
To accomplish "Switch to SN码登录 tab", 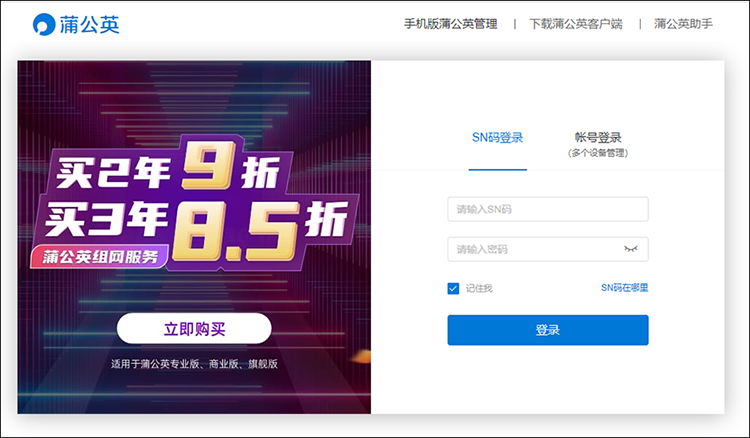I will (x=498, y=138).
